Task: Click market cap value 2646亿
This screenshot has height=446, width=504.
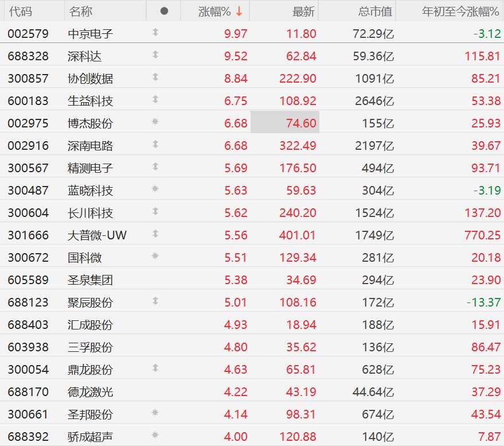Action: tap(374, 101)
